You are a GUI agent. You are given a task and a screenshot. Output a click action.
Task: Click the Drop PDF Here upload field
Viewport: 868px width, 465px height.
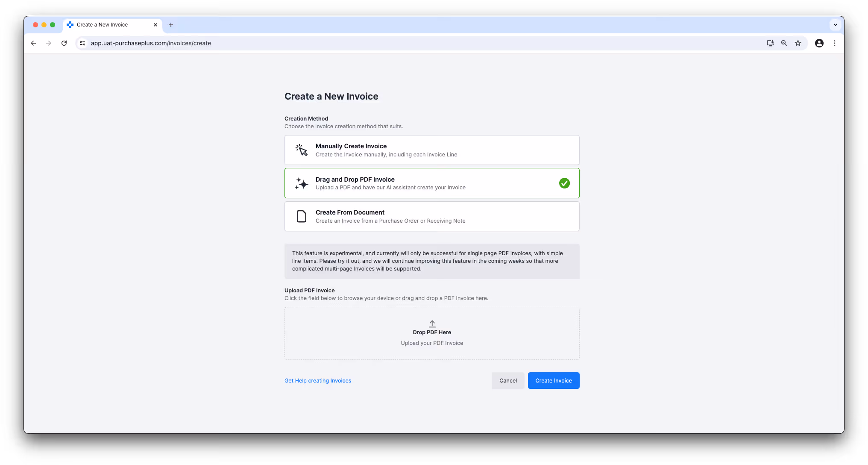[x=432, y=333]
